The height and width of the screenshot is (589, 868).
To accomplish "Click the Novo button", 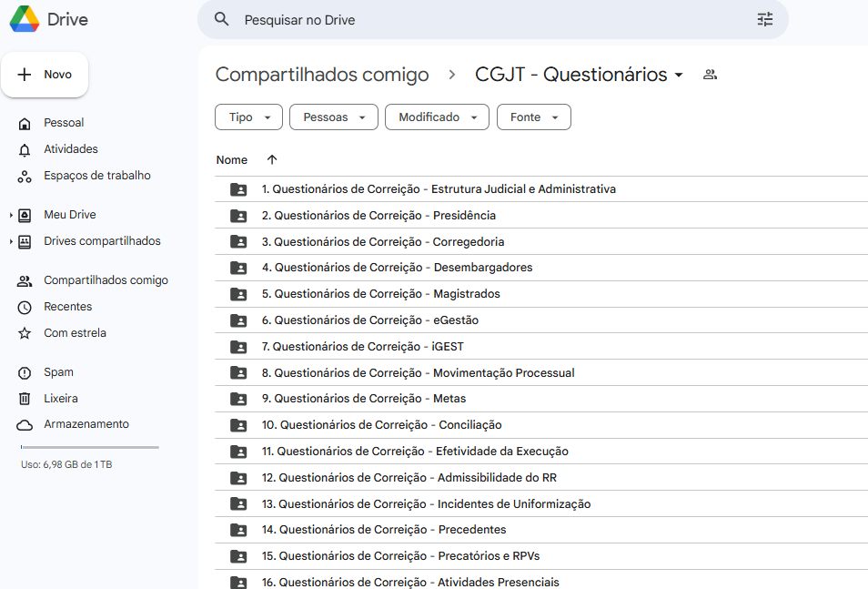I will pyautogui.click(x=45, y=75).
